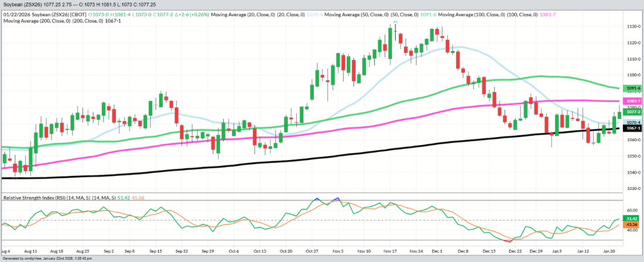Click the Soybean (ZSX26) chart title
This screenshot has height=262, width=644.
tap(28, 4)
